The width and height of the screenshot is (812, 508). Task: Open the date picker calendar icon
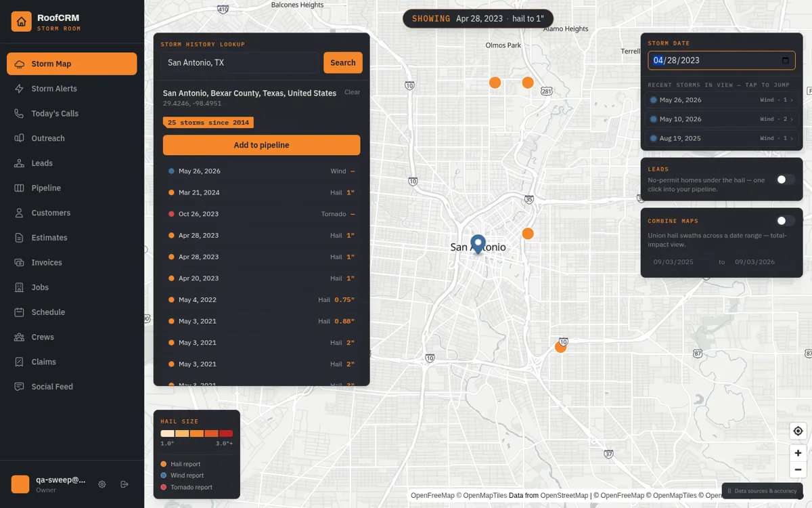click(785, 60)
